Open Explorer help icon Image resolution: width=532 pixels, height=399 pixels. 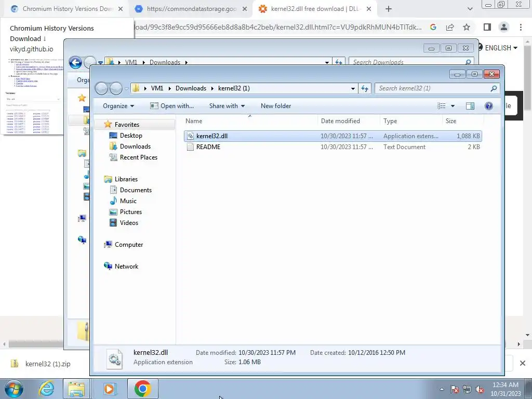coord(488,106)
